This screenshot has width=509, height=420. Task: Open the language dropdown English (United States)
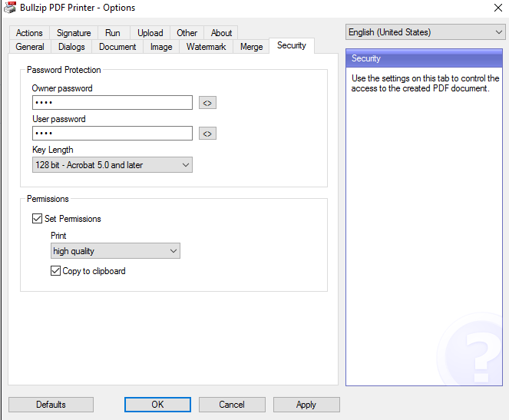(x=425, y=32)
